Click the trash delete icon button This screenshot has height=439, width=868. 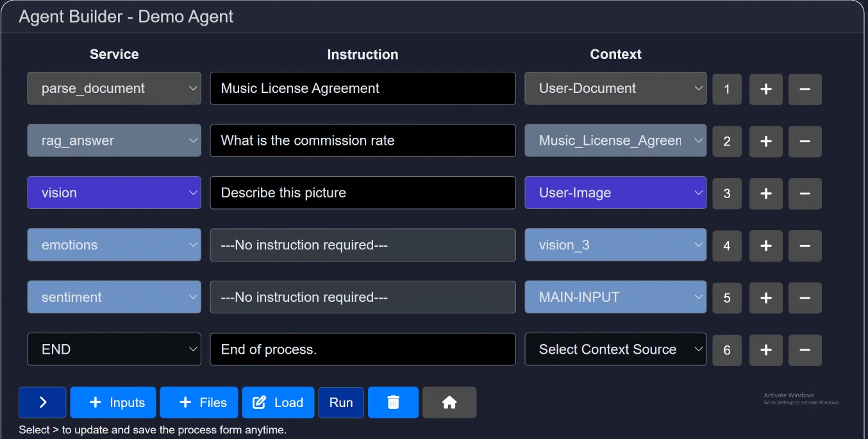393,402
